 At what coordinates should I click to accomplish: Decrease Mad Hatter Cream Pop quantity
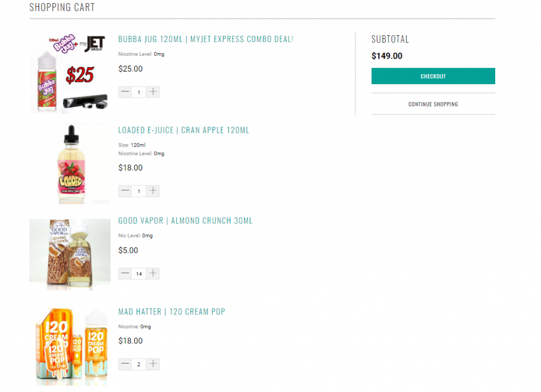(125, 364)
